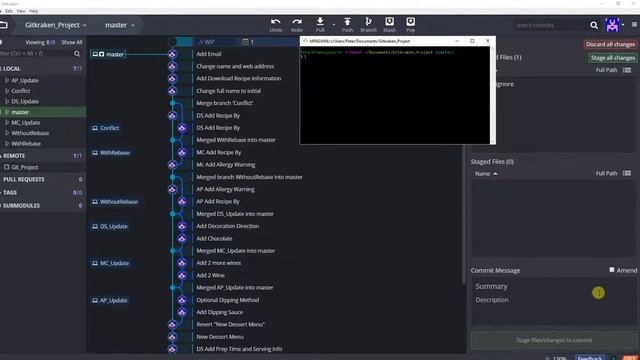Open the View menu
640x360 pixels.
[x=21, y=11]
